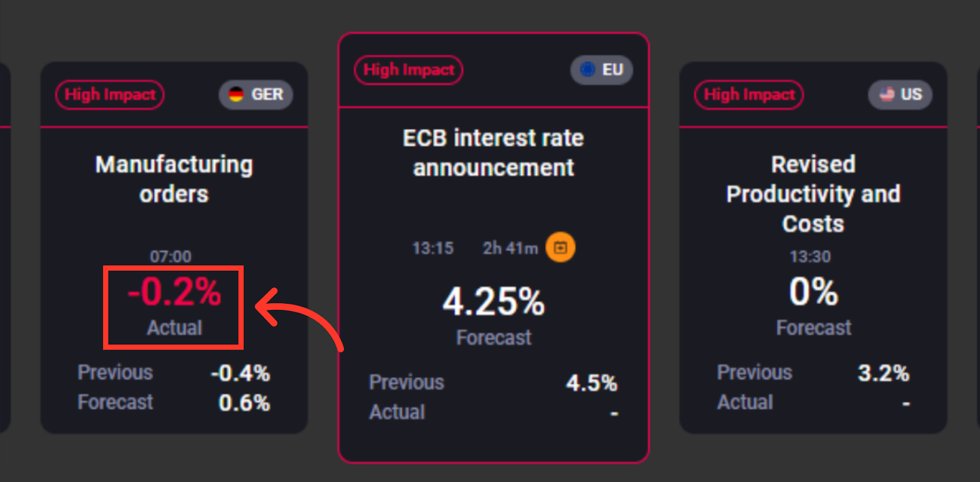Open the ECB interest rate announcement title

point(494,153)
